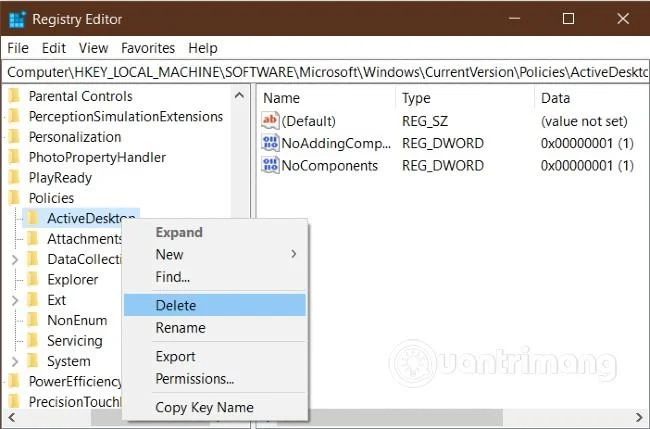Select the Servicing key label
The width and height of the screenshot is (650, 429).
click(75, 341)
